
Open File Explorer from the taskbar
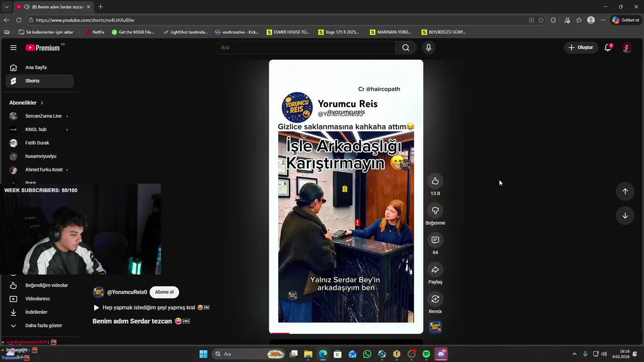pyautogui.click(x=308, y=354)
